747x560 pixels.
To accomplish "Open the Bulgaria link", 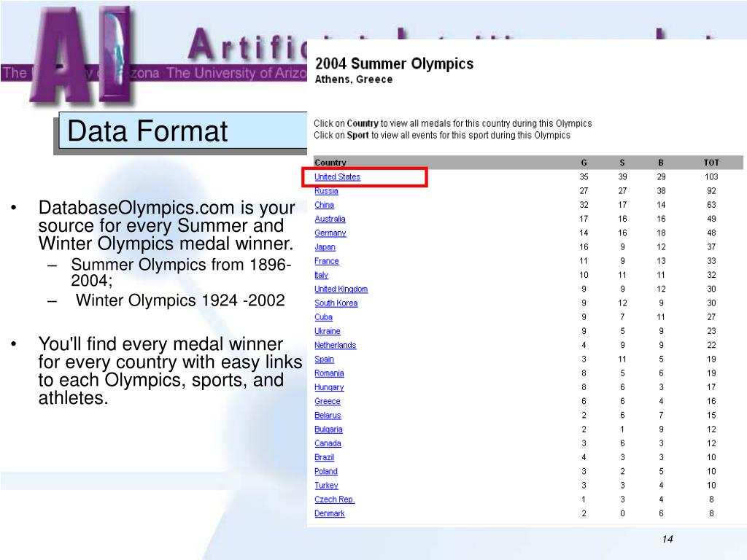I will [328, 429].
